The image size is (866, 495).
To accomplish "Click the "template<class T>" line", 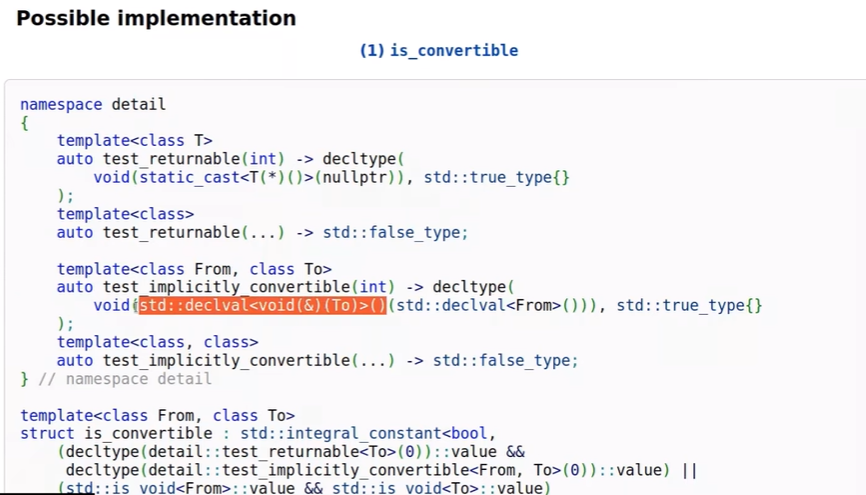I will tap(134, 141).
